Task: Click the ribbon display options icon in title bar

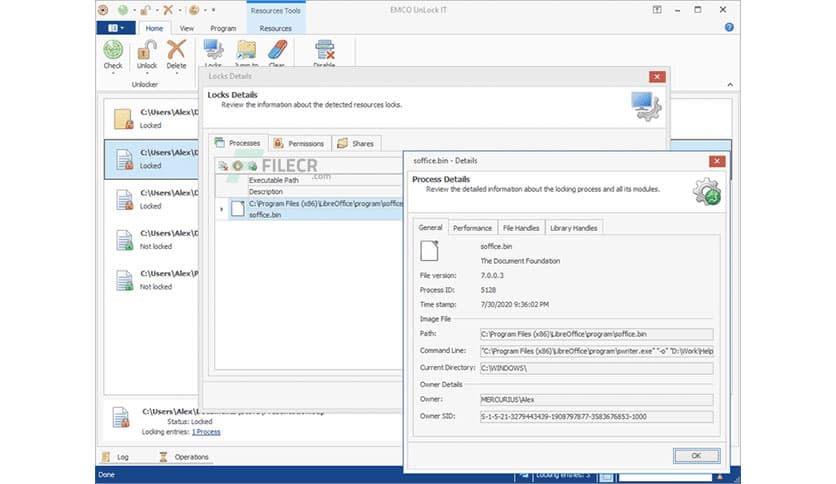Action: pyautogui.click(x=657, y=10)
